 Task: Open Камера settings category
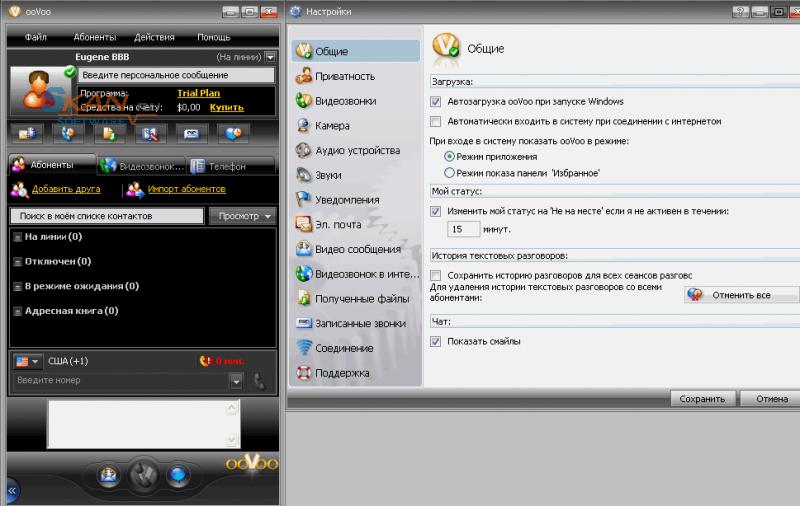pos(356,125)
